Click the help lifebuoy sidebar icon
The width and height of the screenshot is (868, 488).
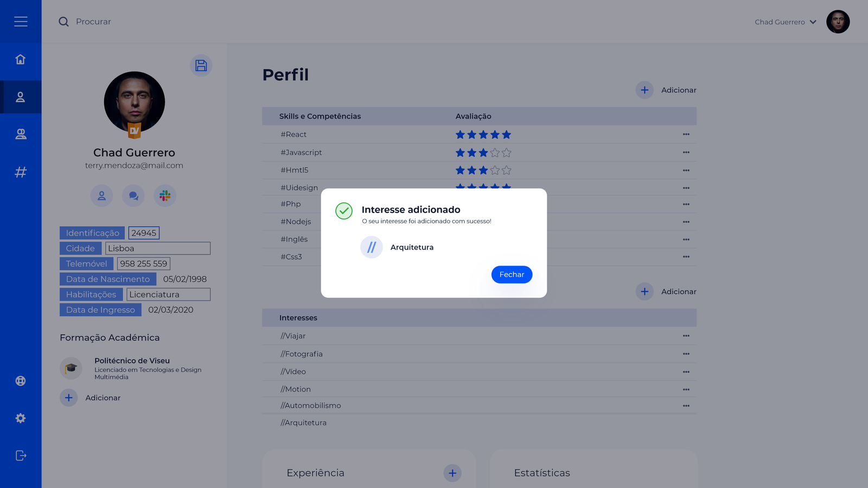click(x=21, y=381)
